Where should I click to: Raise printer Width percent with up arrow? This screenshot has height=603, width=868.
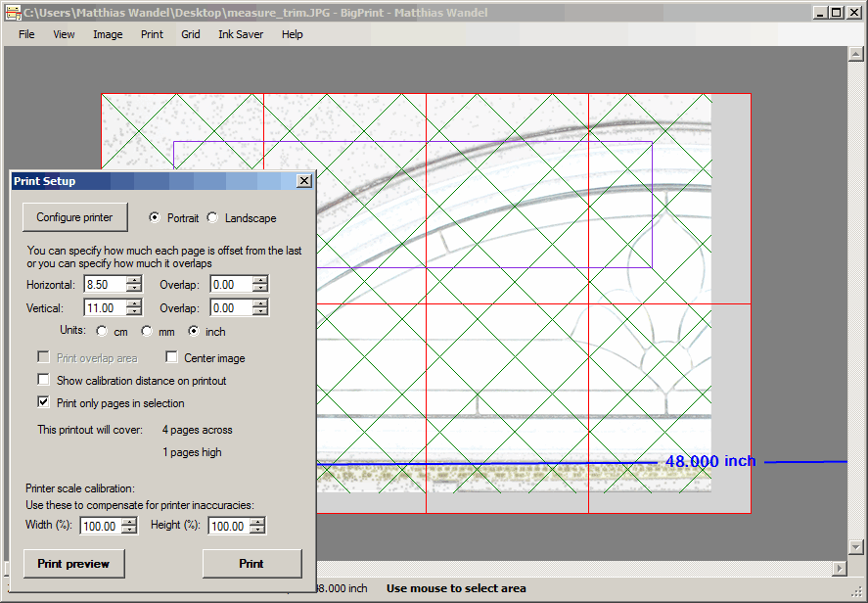coord(129,522)
